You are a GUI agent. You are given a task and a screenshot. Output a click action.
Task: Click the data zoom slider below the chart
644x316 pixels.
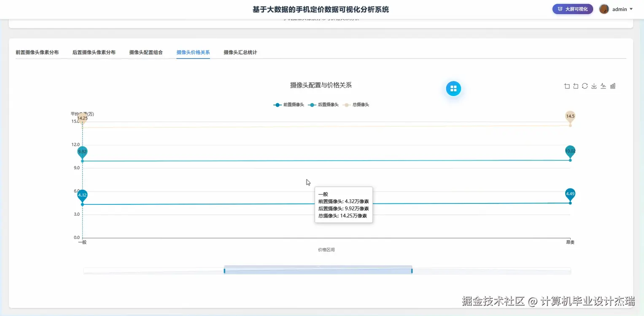318,270
